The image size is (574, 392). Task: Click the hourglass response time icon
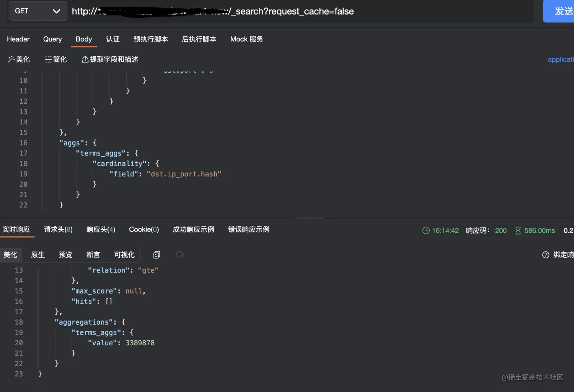click(518, 230)
